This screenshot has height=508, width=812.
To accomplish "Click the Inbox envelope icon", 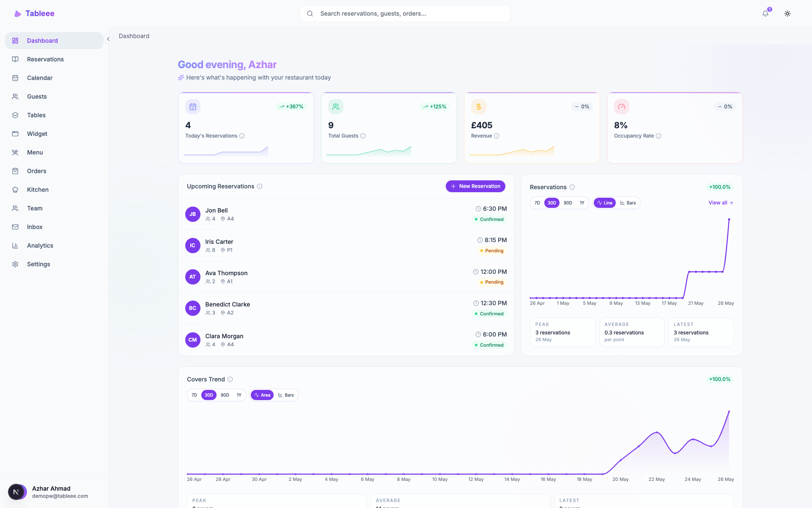I will [15, 227].
